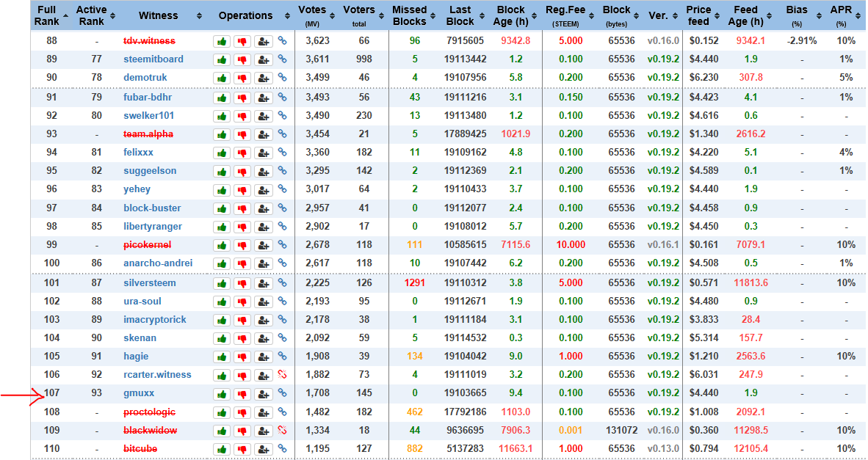868x460 pixels.
Task: Sort by APR column header
Action: (845, 15)
